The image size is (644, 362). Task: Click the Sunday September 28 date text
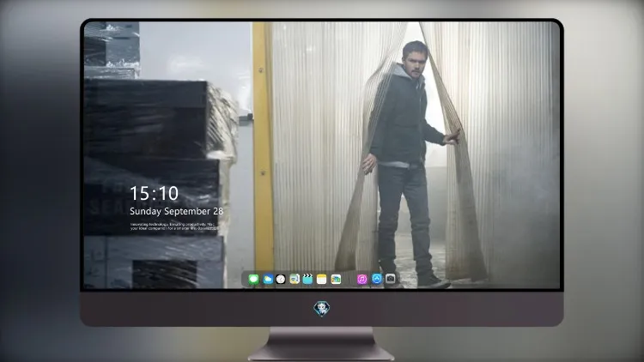tap(177, 211)
